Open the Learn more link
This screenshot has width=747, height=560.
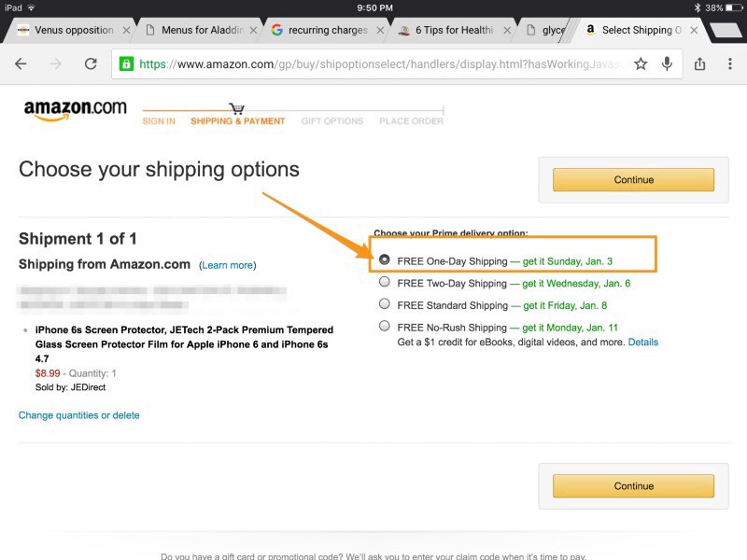click(x=228, y=265)
